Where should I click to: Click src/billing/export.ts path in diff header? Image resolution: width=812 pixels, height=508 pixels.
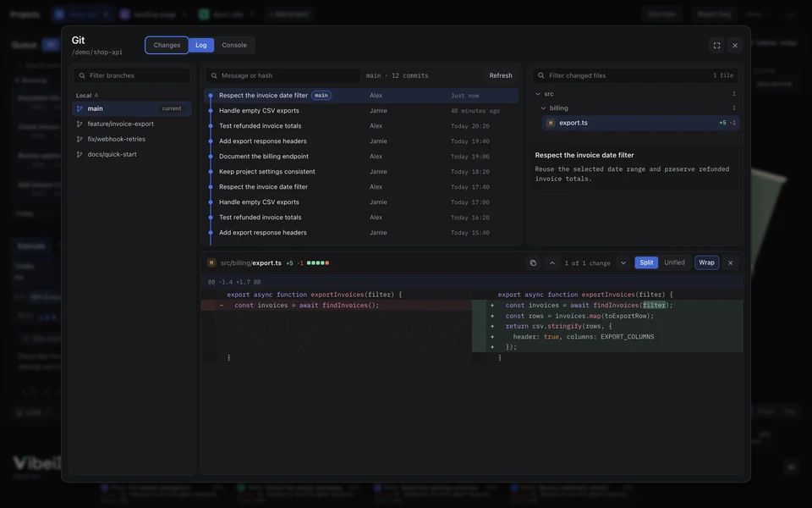click(251, 262)
